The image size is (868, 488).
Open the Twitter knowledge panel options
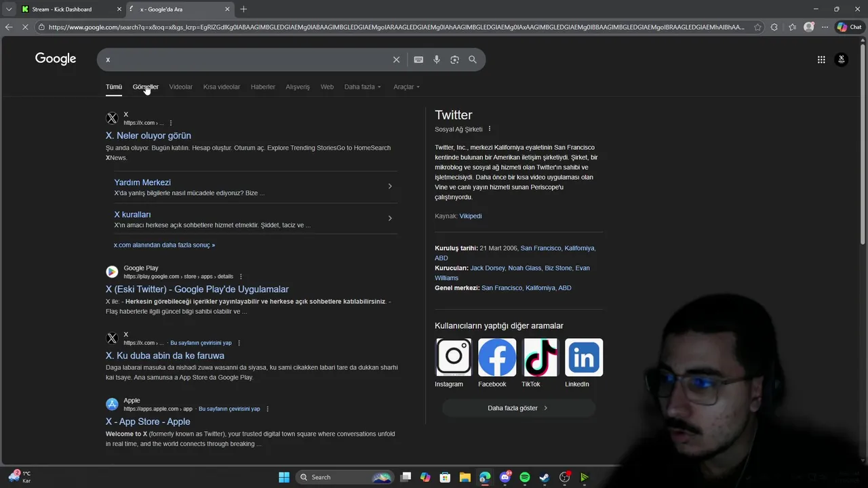click(x=490, y=129)
